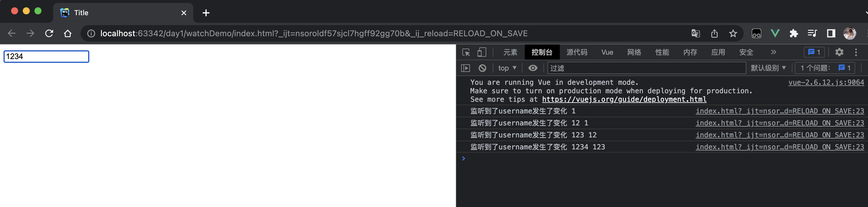Toggle the console sidebar panel icon

click(x=465, y=68)
